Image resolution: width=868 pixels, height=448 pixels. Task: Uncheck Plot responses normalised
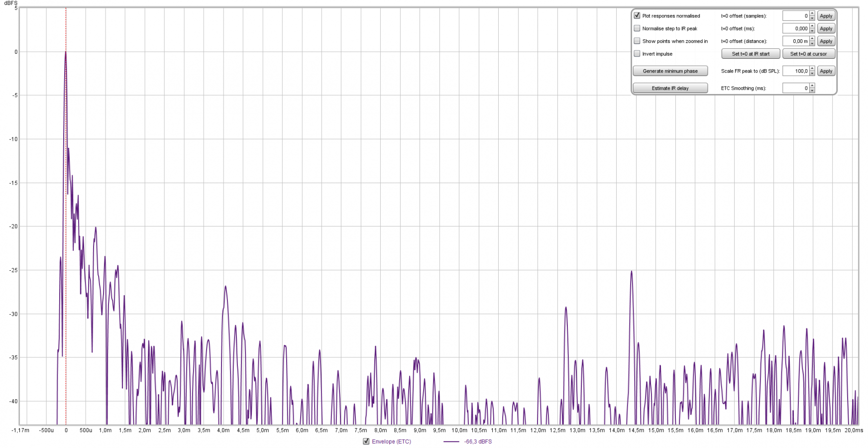point(637,16)
